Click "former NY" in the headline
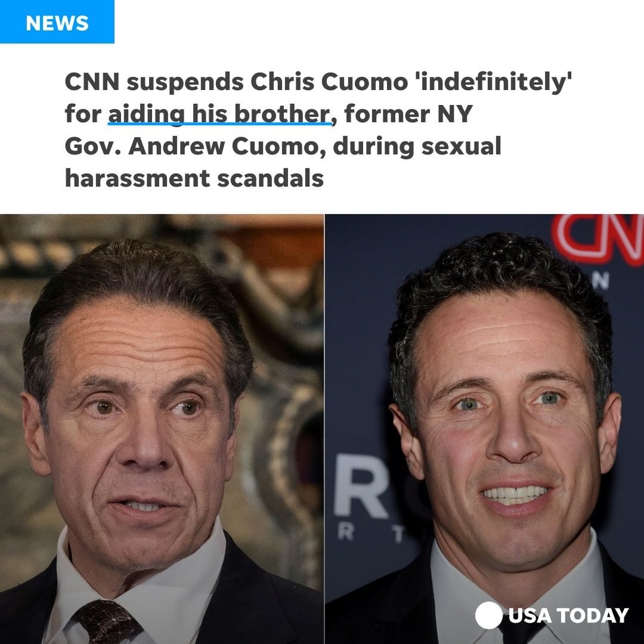The image size is (644, 644). click(408, 114)
